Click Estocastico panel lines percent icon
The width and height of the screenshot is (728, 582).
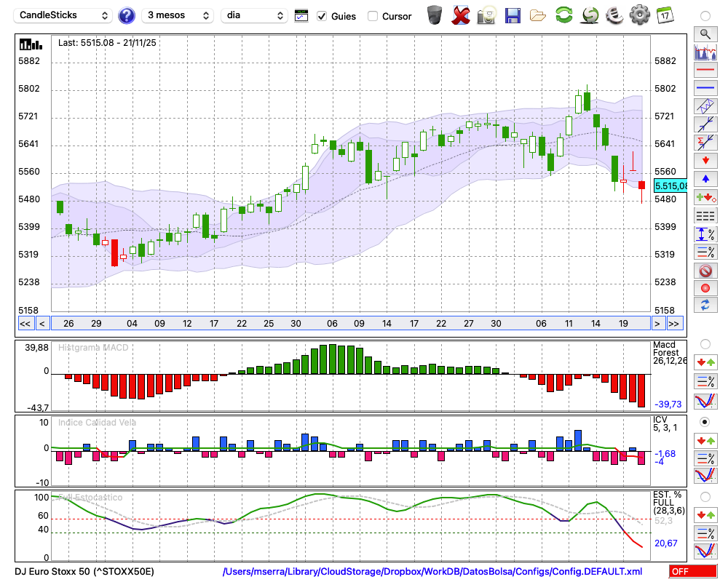[705, 533]
